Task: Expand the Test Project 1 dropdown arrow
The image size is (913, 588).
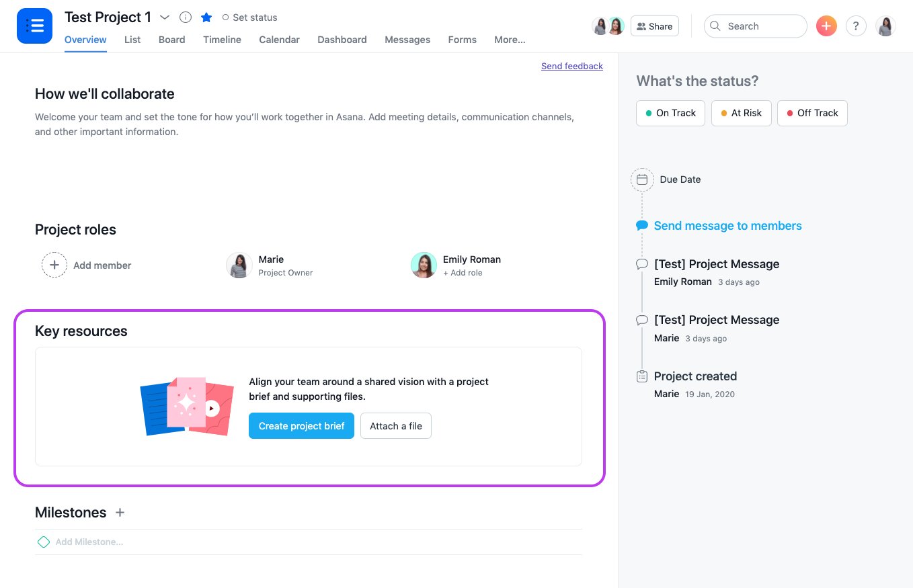Action: point(165,17)
